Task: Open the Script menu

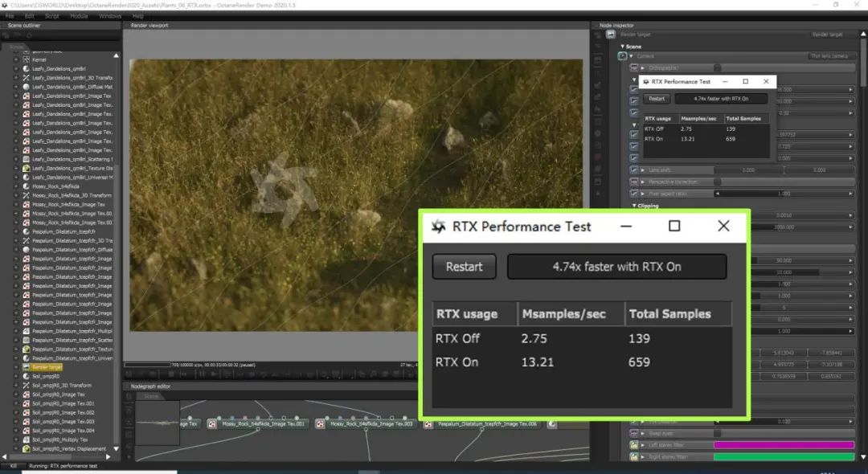Action: 51,16
